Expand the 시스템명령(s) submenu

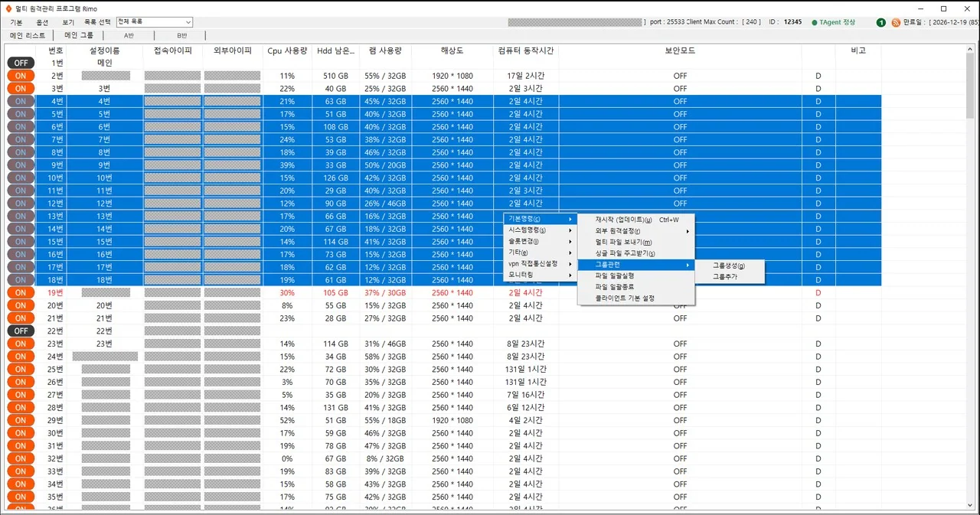tap(541, 230)
